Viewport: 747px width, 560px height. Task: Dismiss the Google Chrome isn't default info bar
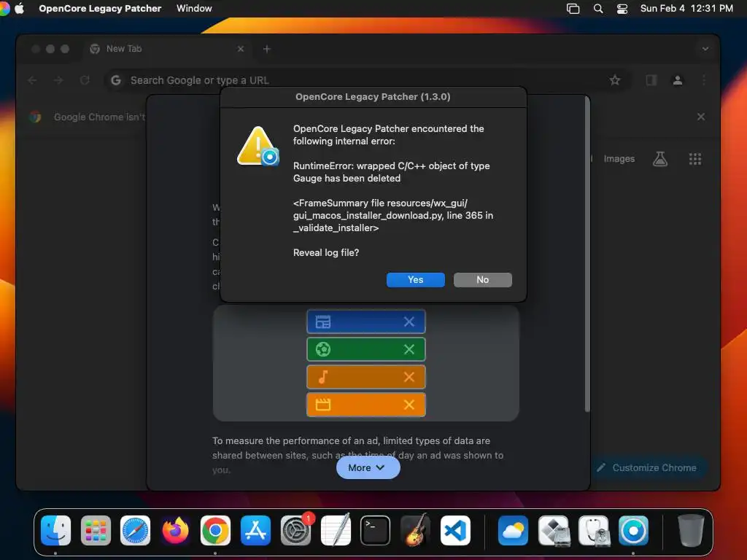coord(701,117)
